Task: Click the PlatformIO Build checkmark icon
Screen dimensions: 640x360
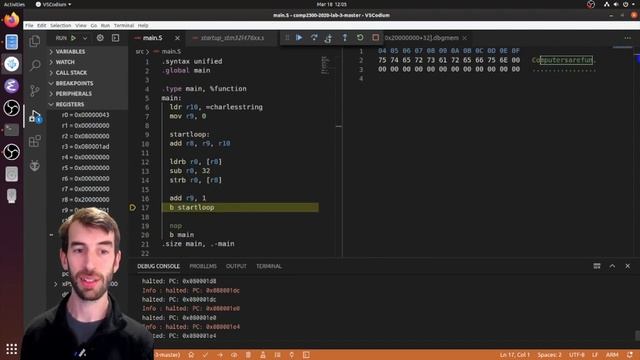Action: (x=205, y=355)
